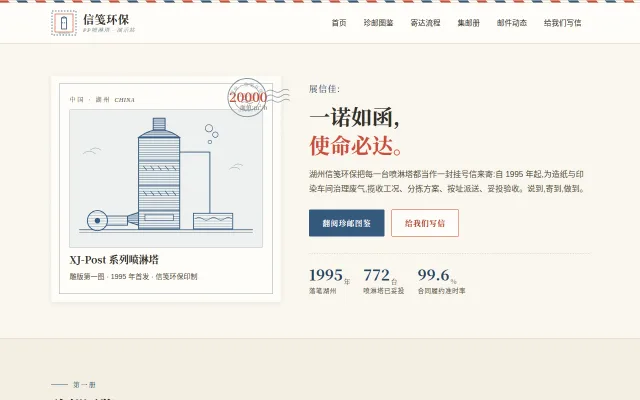The width and height of the screenshot is (640, 400).
Task: Click the 信笺环保 brand name text
Action: (106, 19)
